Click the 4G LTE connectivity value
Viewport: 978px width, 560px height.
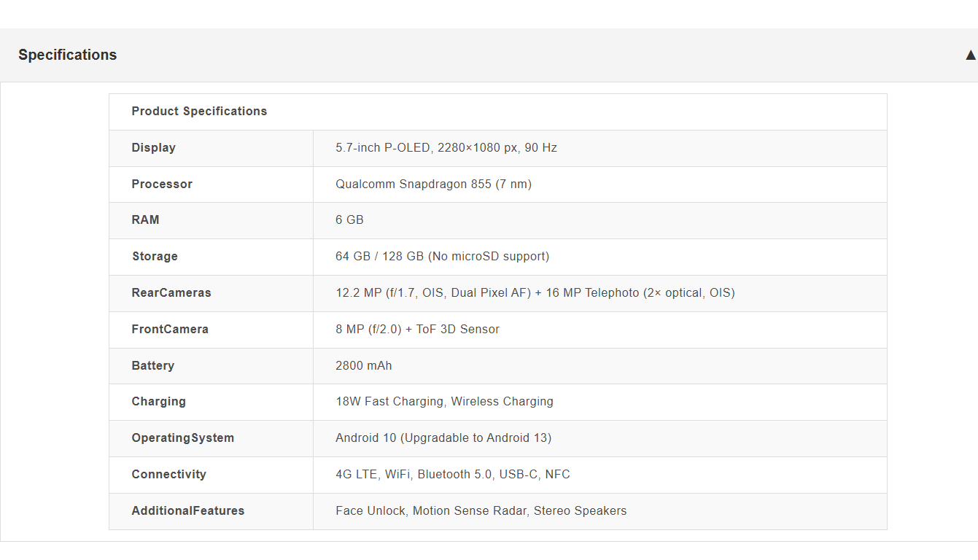click(x=452, y=475)
